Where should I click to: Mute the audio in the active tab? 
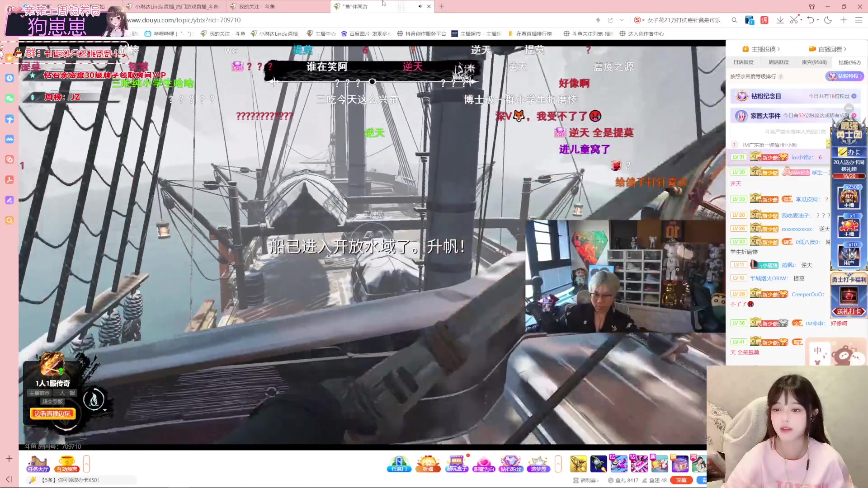[420, 6]
